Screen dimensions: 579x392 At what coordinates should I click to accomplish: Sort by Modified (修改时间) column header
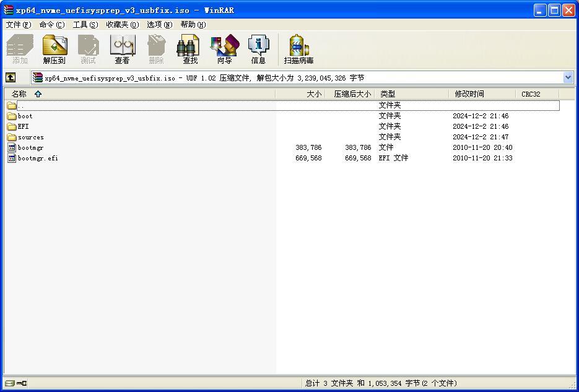click(482, 94)
